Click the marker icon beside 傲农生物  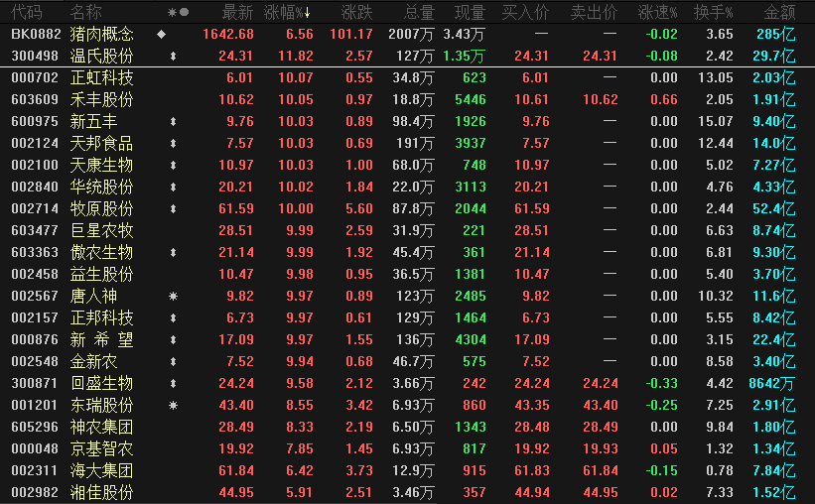click(x=173, y=253)
